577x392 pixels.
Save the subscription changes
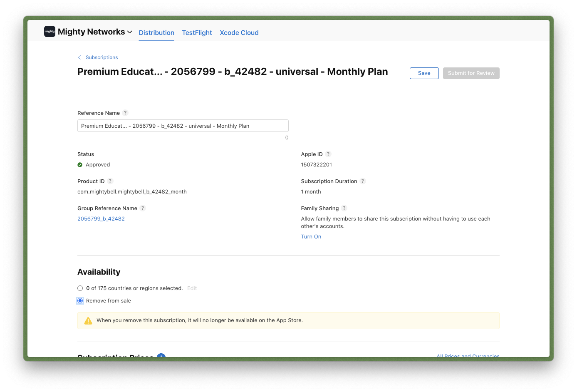(x=424, y=73)
